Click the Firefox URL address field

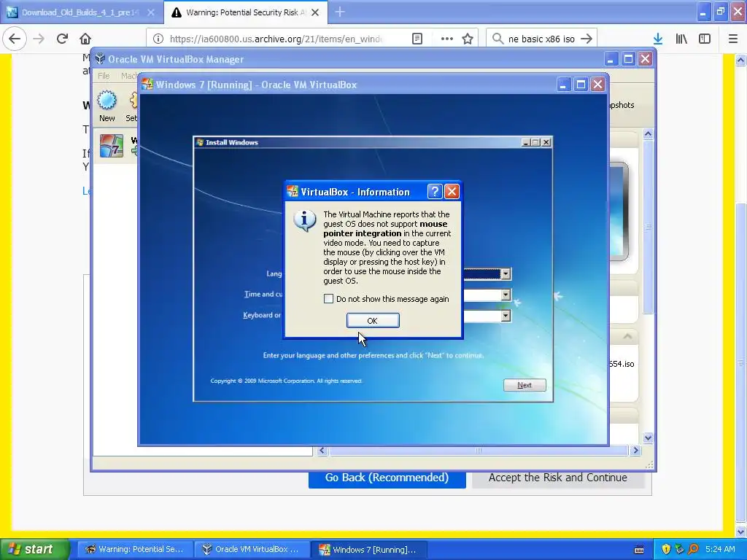tap(276, 39)
